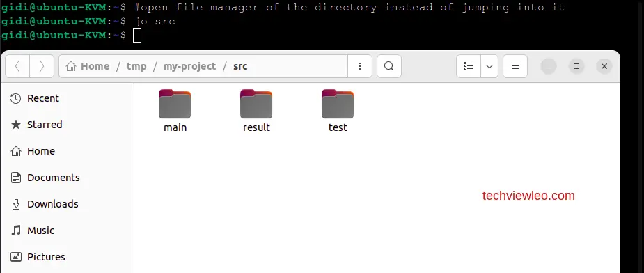Select the main folder
This screenshot has height=273, width=644.
click(175, 111)
